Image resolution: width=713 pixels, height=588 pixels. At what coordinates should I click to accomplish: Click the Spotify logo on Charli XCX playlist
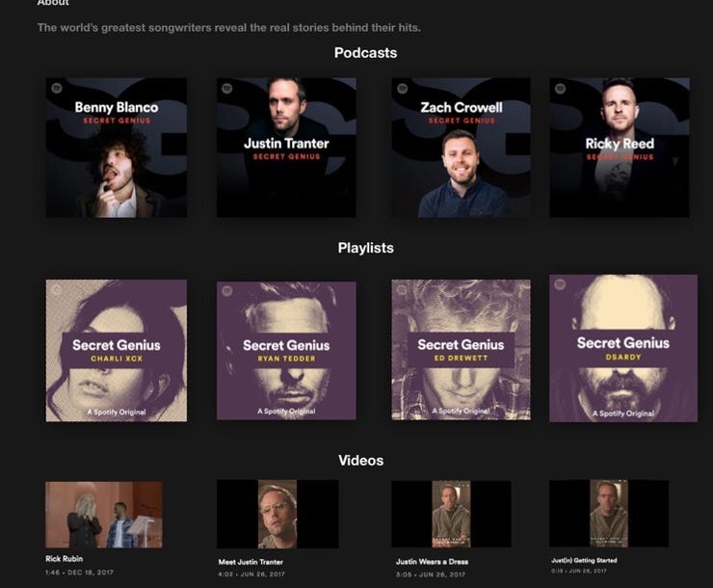pos(57,290)
